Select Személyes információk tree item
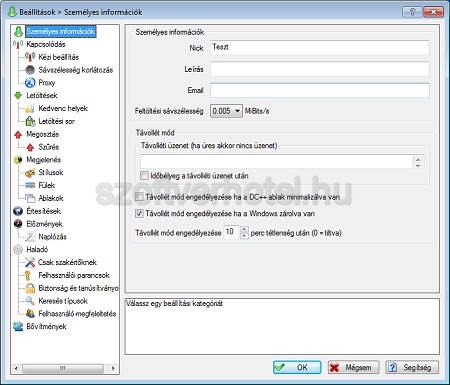Image resolution: width=450 pixels, height=385 pixels. (x=61, y=31)
